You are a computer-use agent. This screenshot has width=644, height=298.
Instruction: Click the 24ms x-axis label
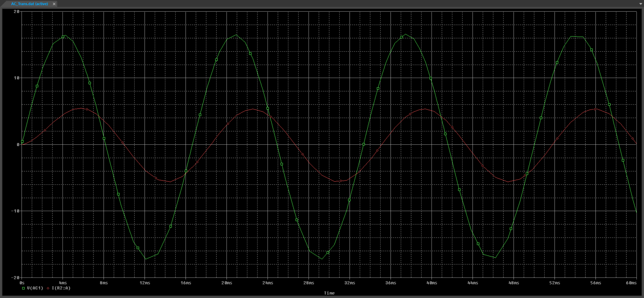click(267, 283)
